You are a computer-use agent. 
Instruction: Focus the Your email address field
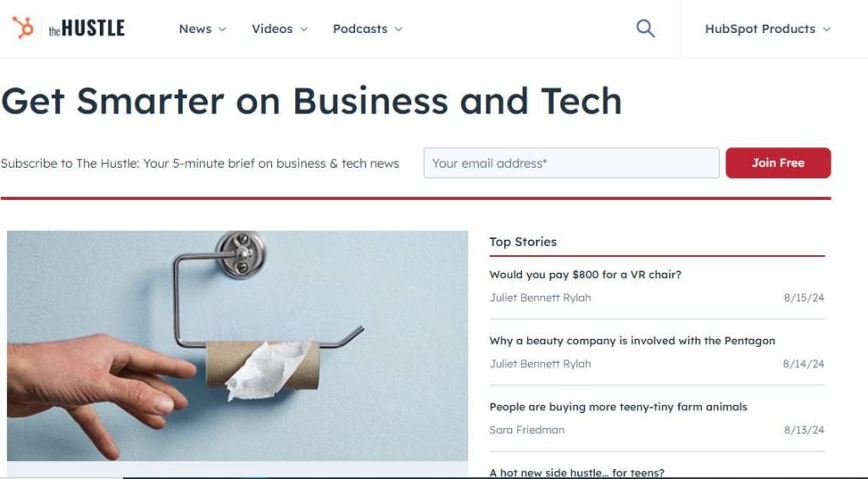click(571, 163)
